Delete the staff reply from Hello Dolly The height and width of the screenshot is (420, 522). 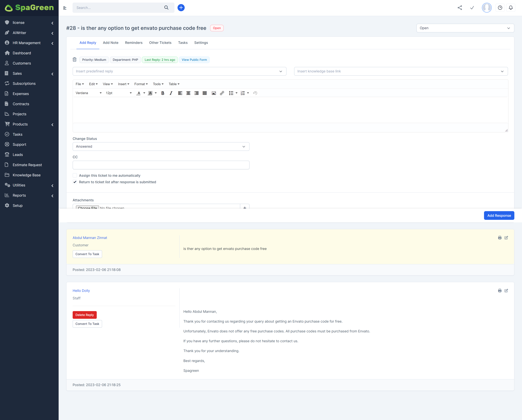[x=84, y=315]
